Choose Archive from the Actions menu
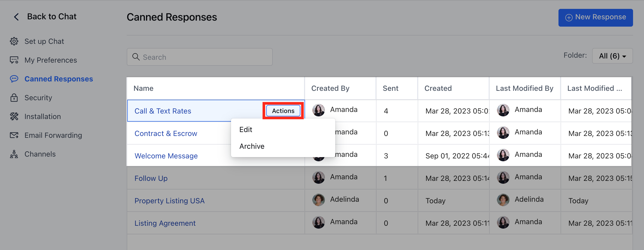This screenshot has height=250, width=644. [x=252, y=146]
